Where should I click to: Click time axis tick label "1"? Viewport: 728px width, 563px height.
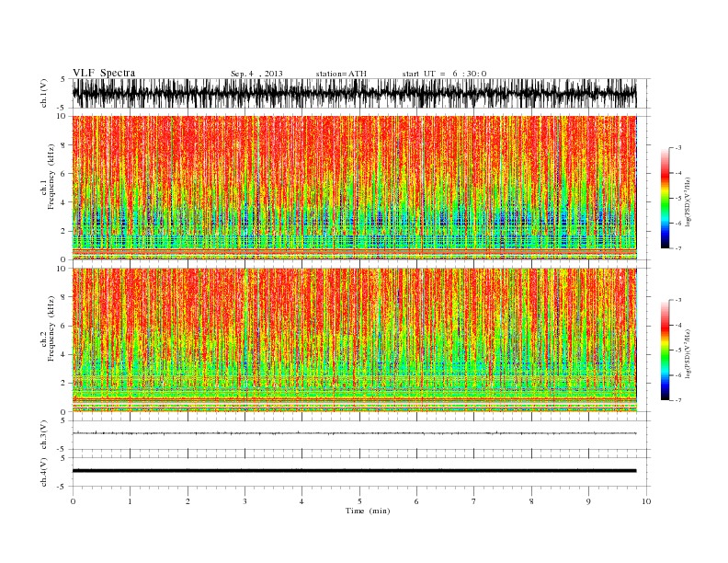pyautogui.click(x=130, y=501)
